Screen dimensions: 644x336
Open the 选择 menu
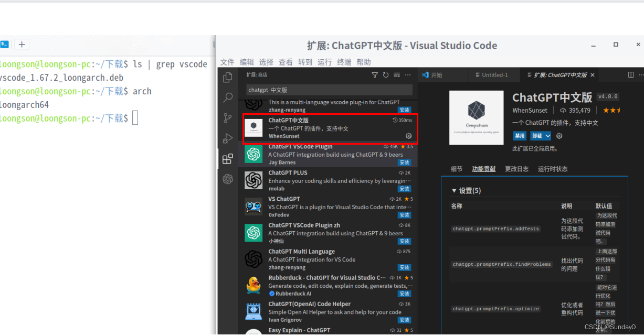tap(266, 62)
